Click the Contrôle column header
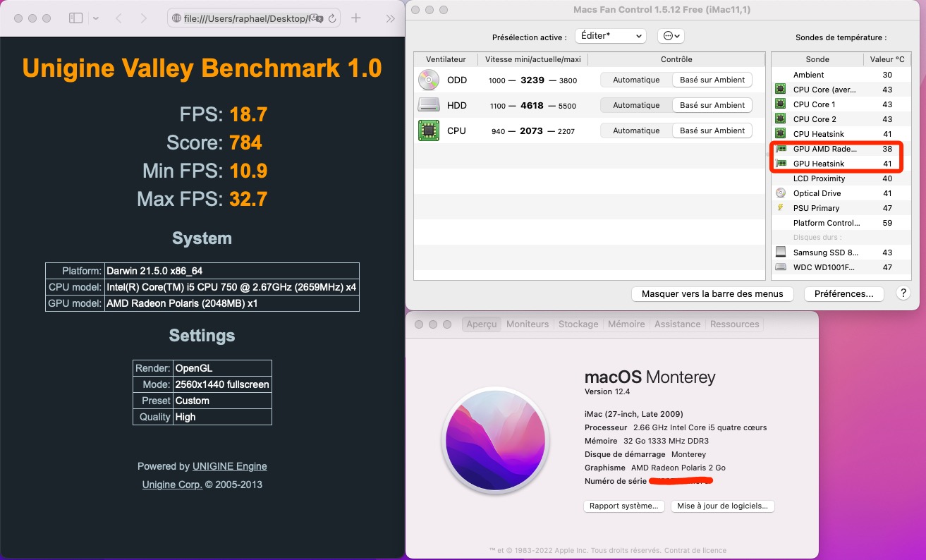Image resolution: width=926 pixels, height=560 pixels. click(676, 59)
